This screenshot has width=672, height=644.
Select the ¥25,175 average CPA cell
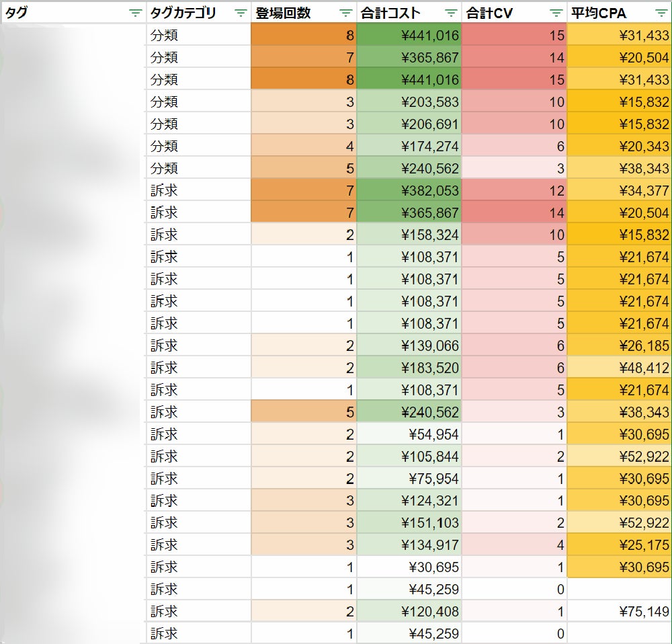(x=620, y=545)
